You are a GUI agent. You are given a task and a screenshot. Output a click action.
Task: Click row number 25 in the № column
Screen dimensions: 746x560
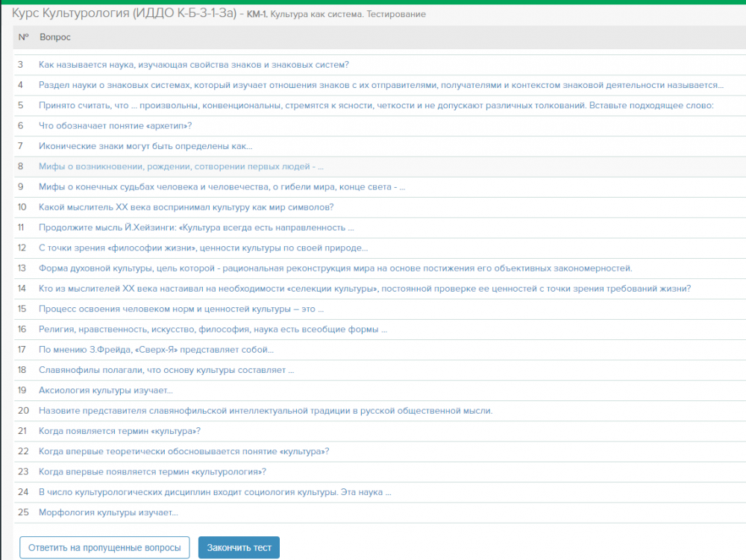pos(23,512)
